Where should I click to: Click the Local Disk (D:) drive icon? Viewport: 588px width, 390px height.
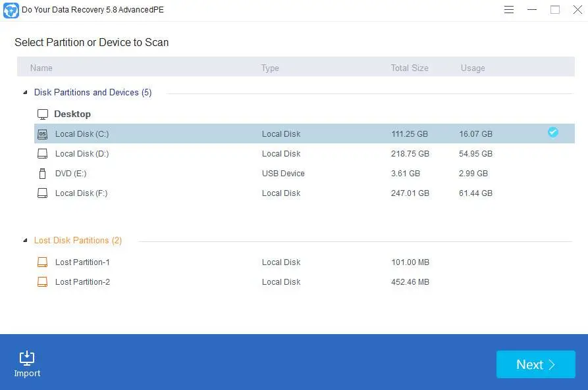coord(42,154)
